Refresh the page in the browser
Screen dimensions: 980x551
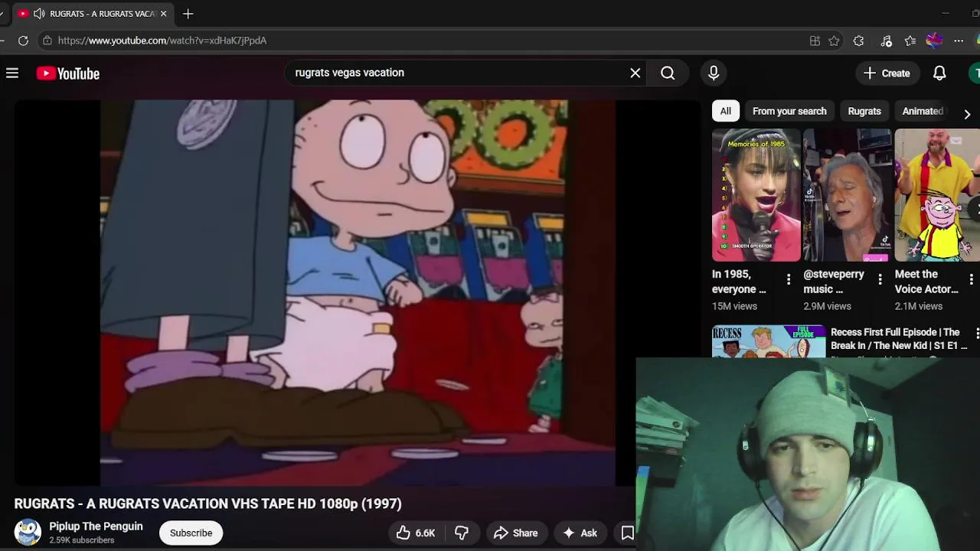23,41
